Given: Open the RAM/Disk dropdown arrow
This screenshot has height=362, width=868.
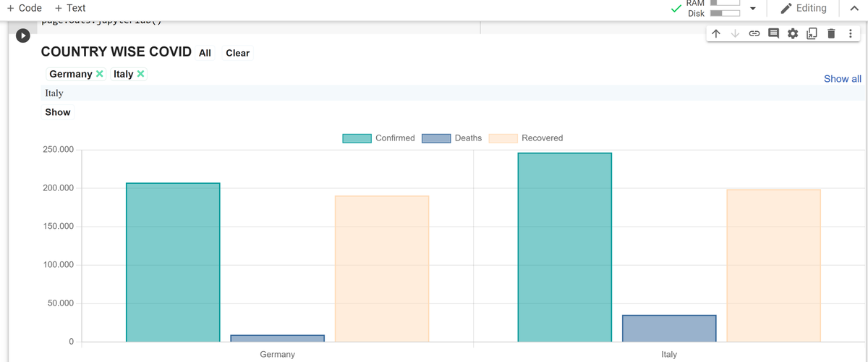Looking at the screenshot, I should 753,9.
